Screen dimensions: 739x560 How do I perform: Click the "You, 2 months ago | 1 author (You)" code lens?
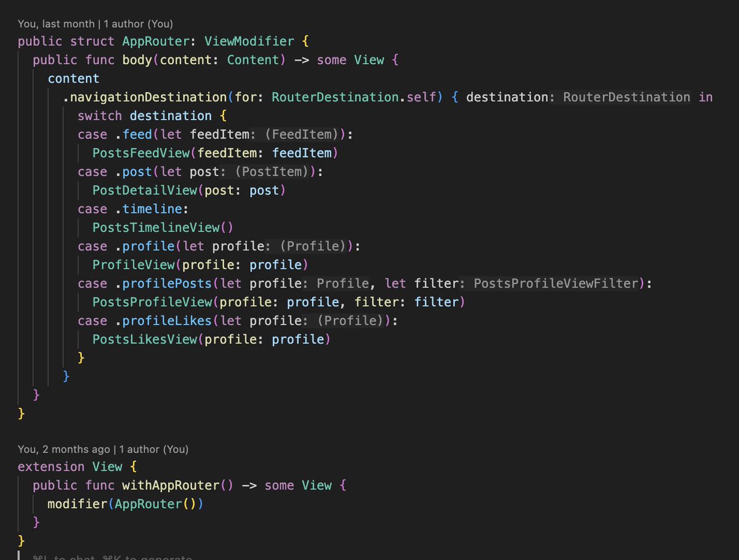click(103, 449)
